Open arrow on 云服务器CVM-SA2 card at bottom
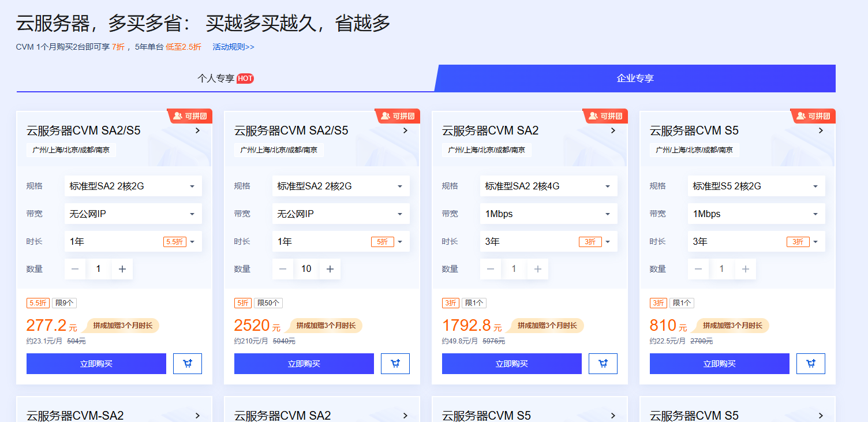This screenshot has height=422, width=868. click(x=197, y=415)
